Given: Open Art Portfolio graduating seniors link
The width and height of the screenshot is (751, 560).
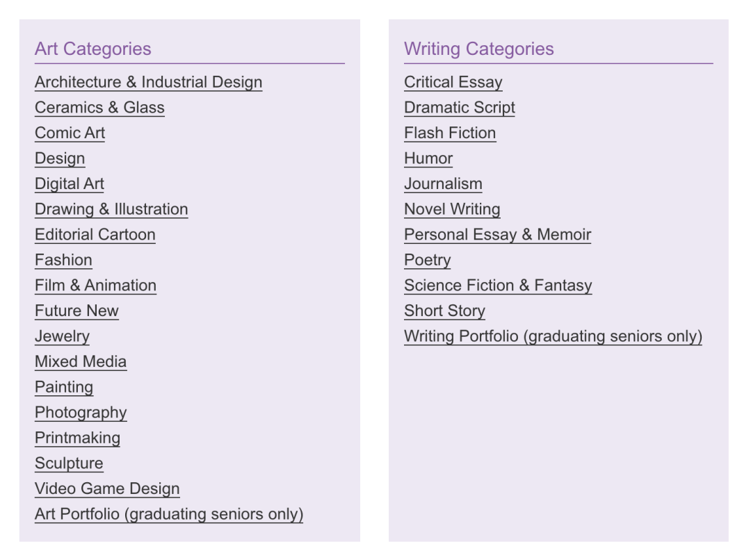Looking at the screenshot, I should (169, 513).
